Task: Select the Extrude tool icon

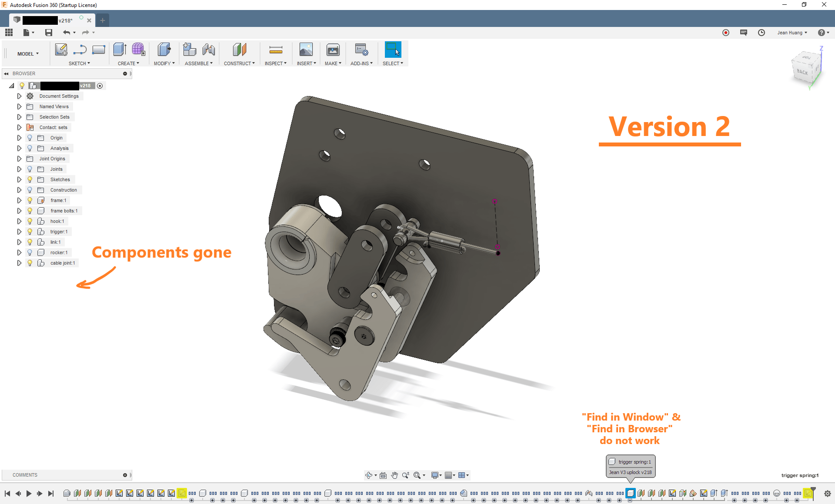Action: point(120,50)
